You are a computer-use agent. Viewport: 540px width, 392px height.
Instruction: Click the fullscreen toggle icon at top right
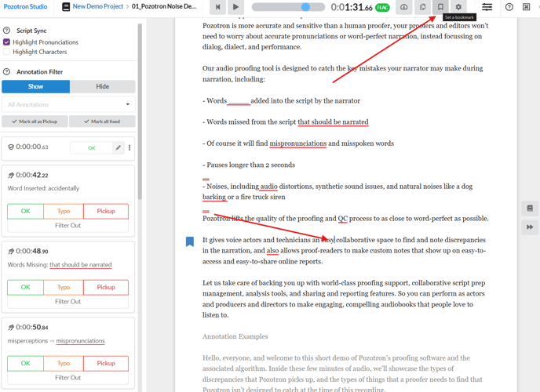click(x=526, y=7)
